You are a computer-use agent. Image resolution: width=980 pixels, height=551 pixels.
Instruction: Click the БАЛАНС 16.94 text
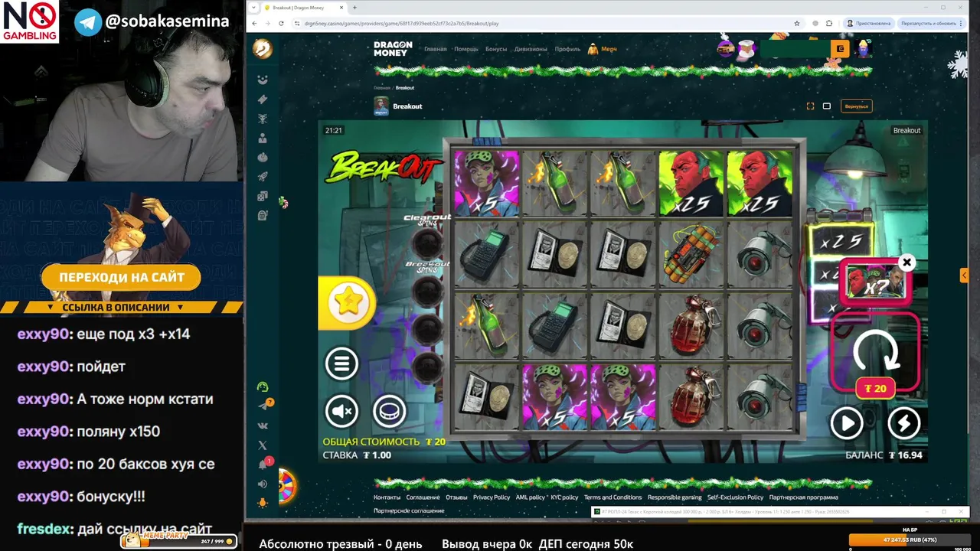coord(884,455)
